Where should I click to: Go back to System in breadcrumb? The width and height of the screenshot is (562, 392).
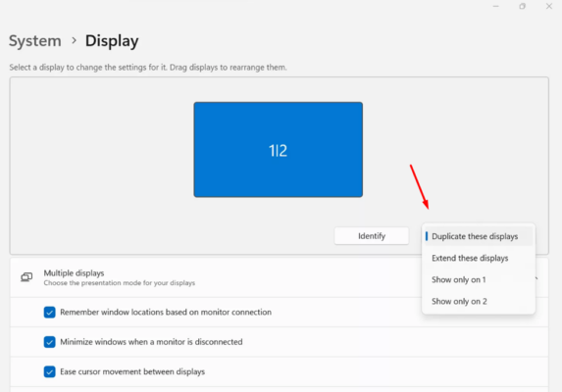[x=35, y=41]
